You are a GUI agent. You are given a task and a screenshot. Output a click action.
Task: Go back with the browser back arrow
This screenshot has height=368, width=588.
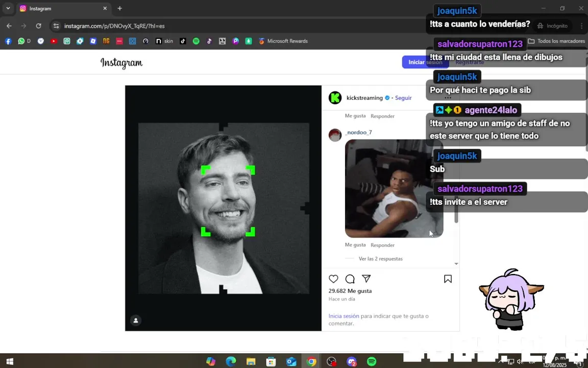tap(9, 26)
